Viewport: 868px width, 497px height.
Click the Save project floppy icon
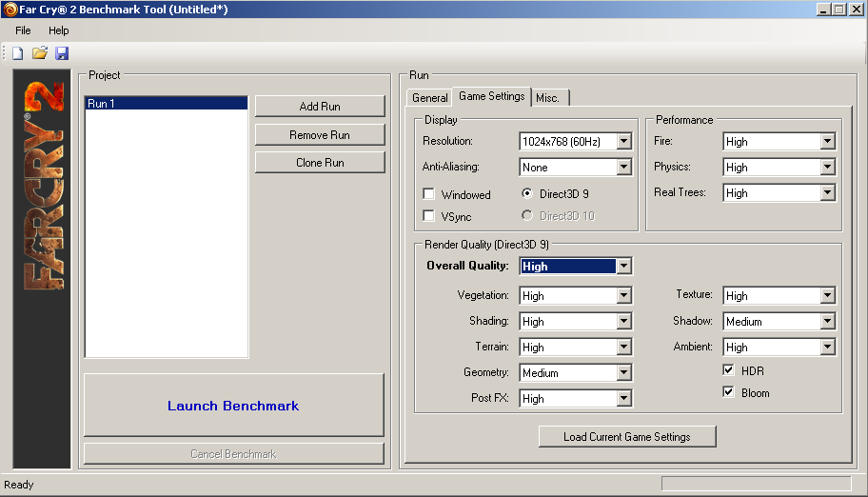tap(62, 53)
